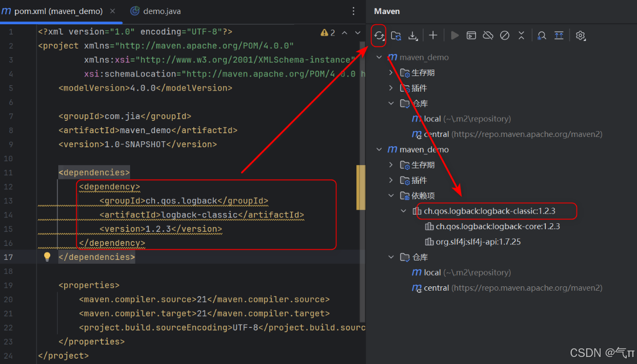This screenshot has width=637, height=364.
Task: Click the Maven panel title
Action: coord(387,11)
